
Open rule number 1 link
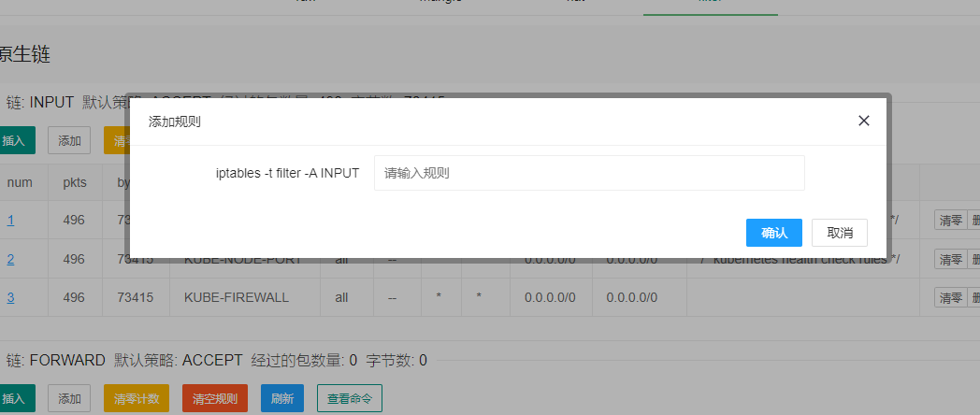(x=10, y=220)
